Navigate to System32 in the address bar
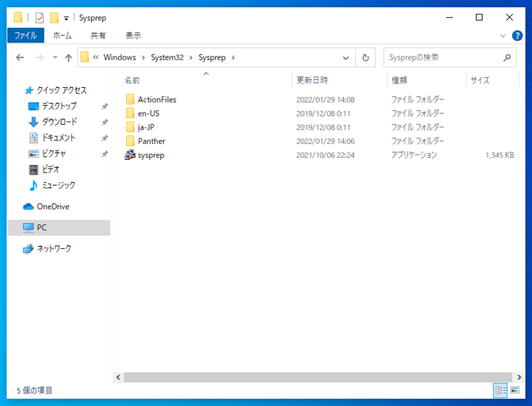Image resolution: width=532 pixels, height=406 pixels. click(168, 57)
